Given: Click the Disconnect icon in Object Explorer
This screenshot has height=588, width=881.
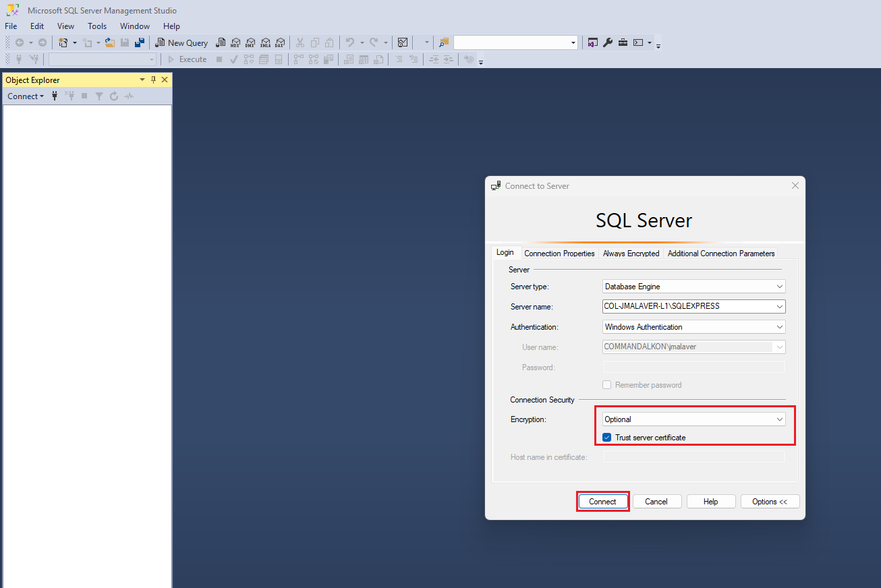Looking at the screenshot, I should click(69, 96).
